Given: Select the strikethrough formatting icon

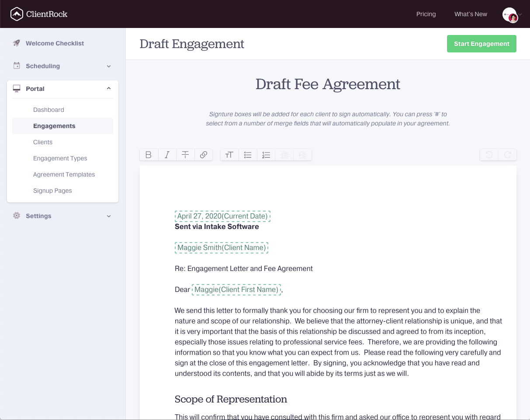Looking at the screenshot, I should point(185,154).
